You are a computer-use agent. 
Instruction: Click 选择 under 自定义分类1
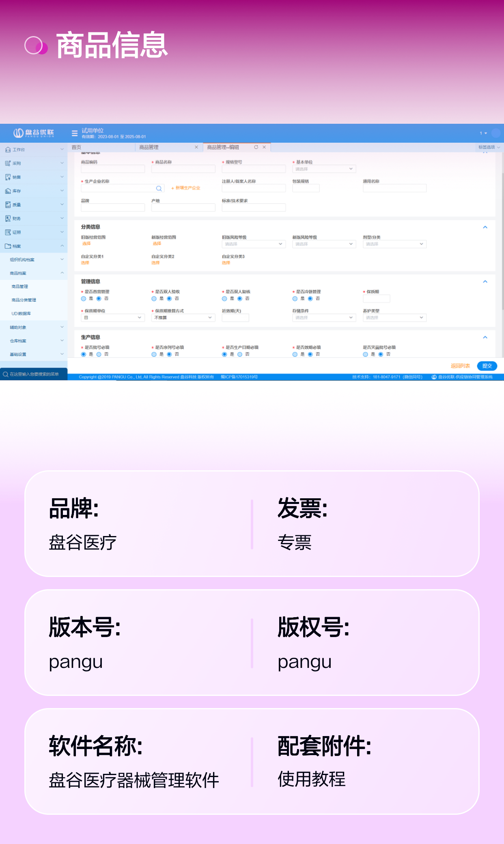coord(85,263)
